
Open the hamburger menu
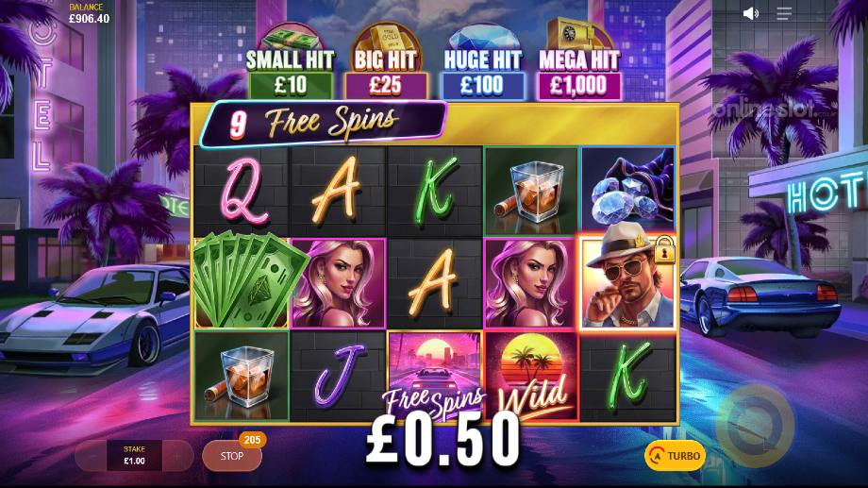coord(784,13)
